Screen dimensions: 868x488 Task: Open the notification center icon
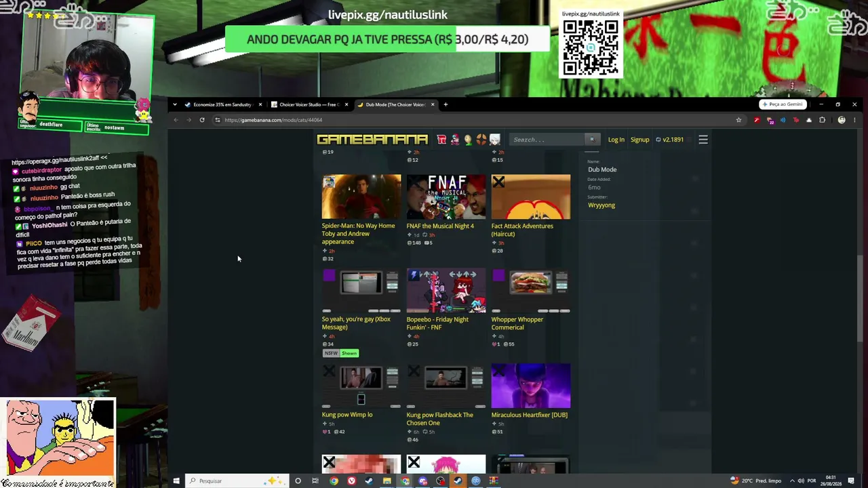click(x=851, y=481)
